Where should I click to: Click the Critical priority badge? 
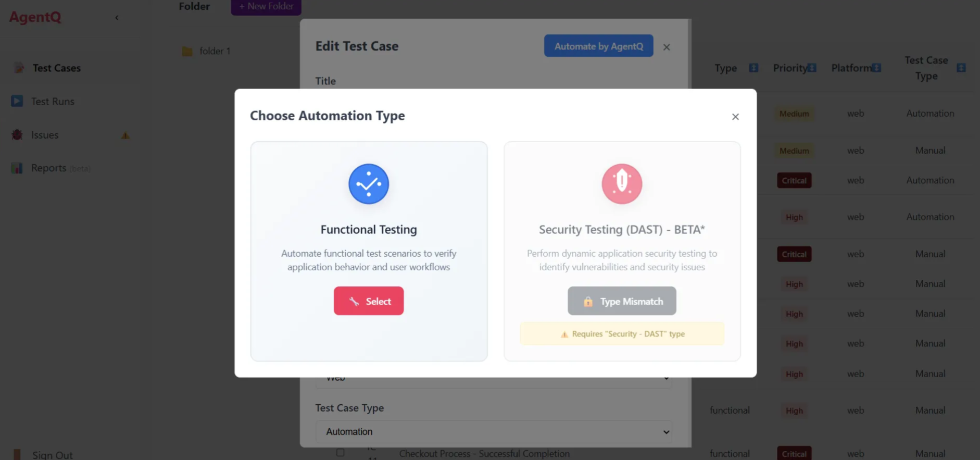coord(794,180)
